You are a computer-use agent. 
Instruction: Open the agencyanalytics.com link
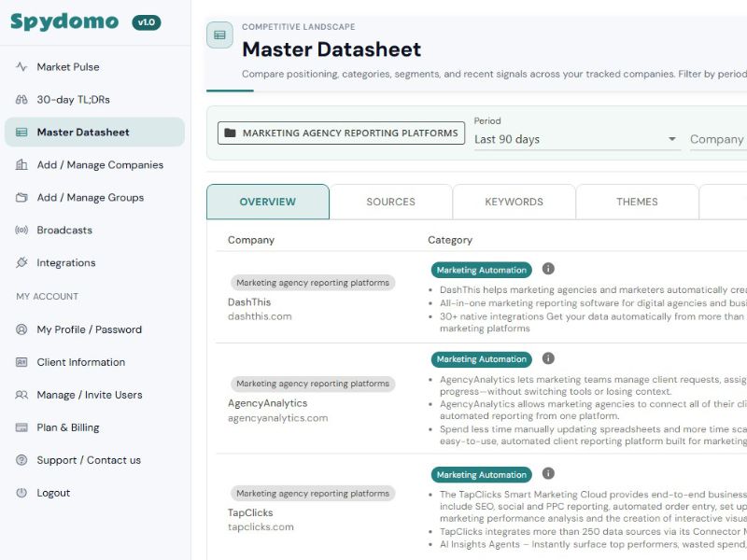(x=277, y=418)
